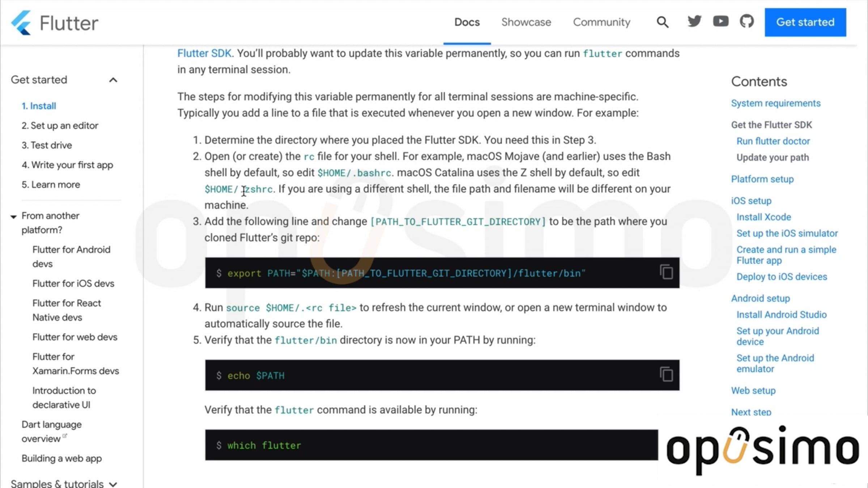Jump to Run flutter doctor section
The image size is (868, 488).
click(x=773, y=141)
